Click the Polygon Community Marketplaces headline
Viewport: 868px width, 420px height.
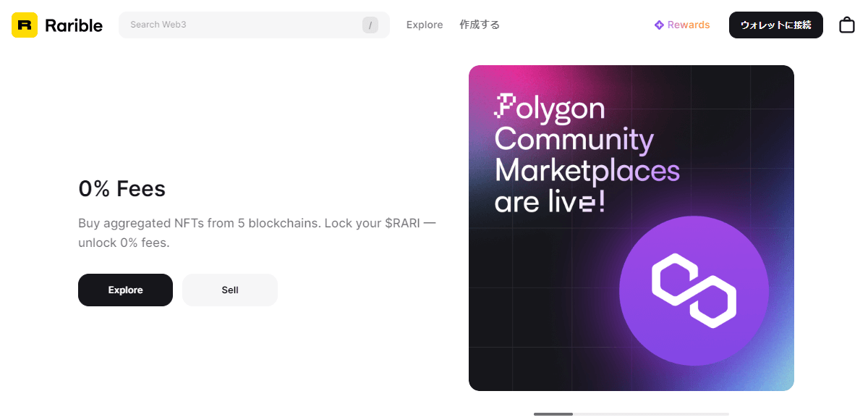(586, 156)
